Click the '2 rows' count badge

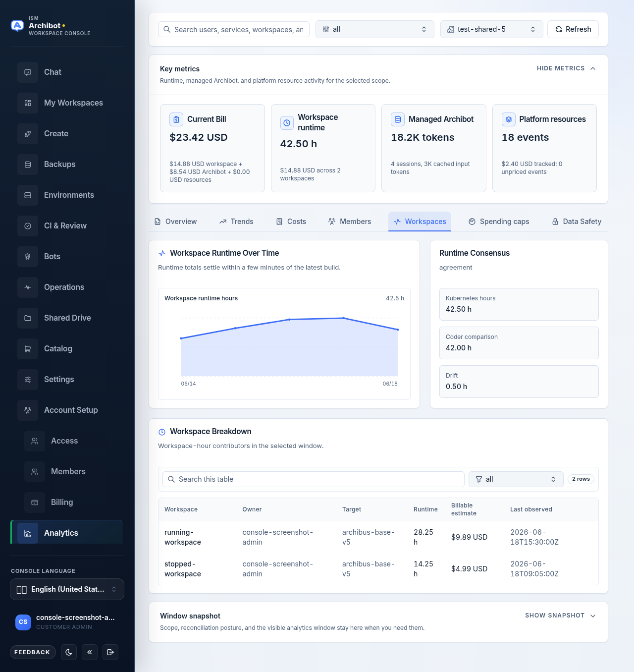[581, 479]
